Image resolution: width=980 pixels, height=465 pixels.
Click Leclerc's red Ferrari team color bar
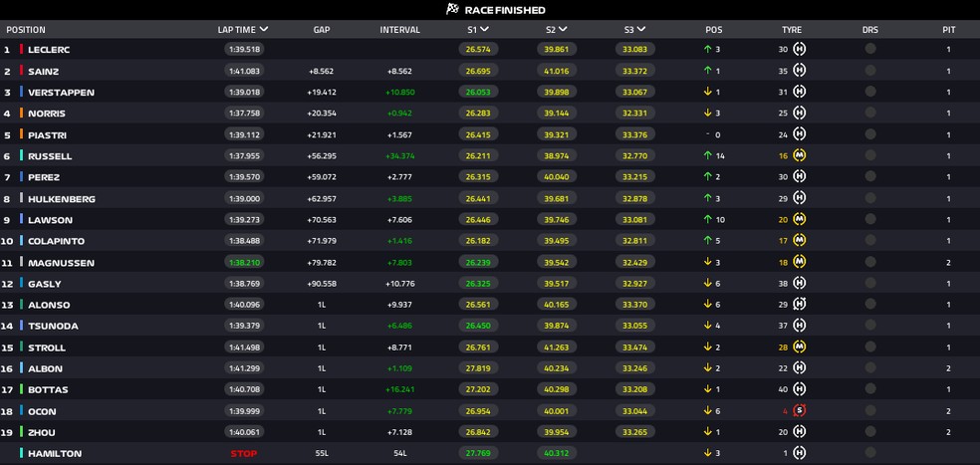21,49
